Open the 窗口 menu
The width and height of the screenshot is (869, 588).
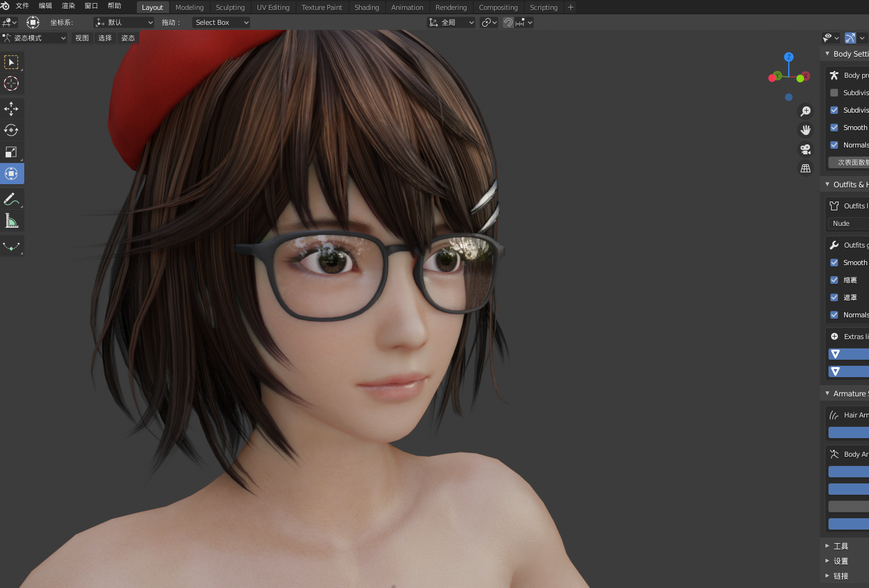tap(91, 6)
